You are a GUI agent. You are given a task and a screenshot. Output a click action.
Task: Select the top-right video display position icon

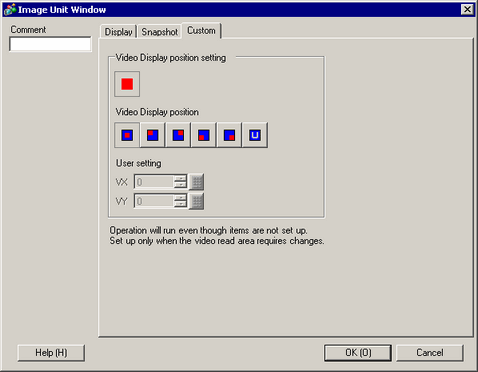pyautogui.click(x=178, y=135)
